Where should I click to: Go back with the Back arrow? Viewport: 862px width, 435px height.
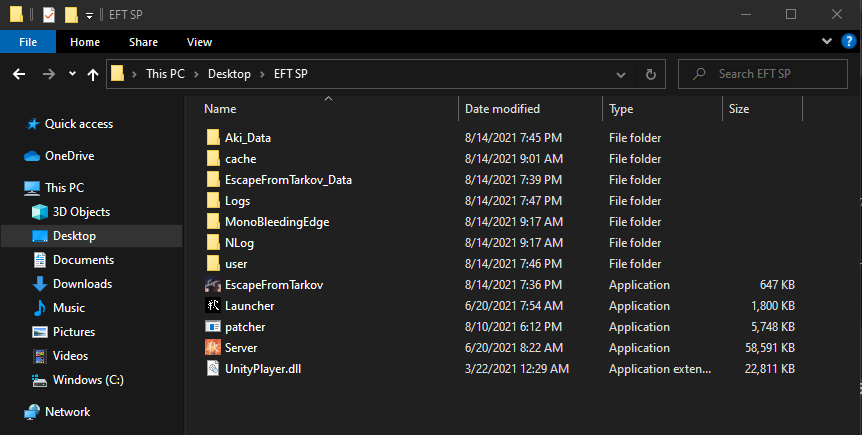(19, 74)
